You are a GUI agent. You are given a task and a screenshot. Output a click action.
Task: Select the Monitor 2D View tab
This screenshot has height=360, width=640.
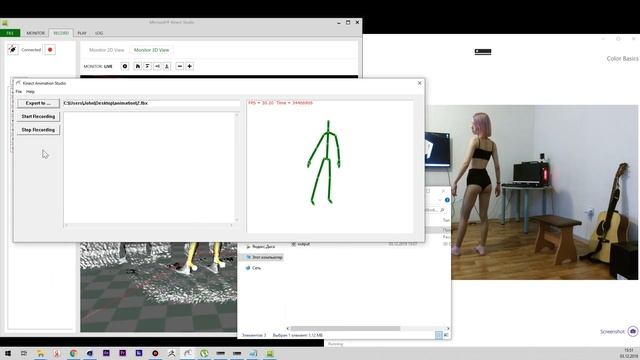pyautogui.click(x=107, y=50)
